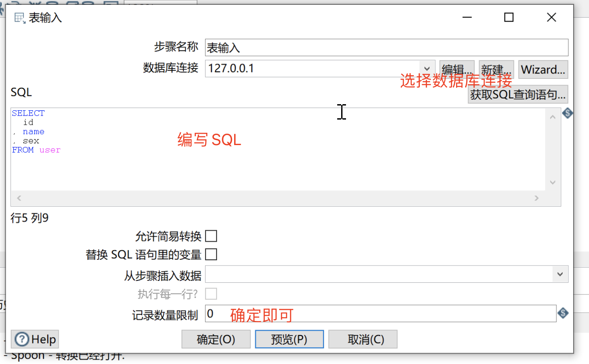
Task: Toggle the 执行每一行 checkbox
Action: pyautogui.click(x=211, y=294)
